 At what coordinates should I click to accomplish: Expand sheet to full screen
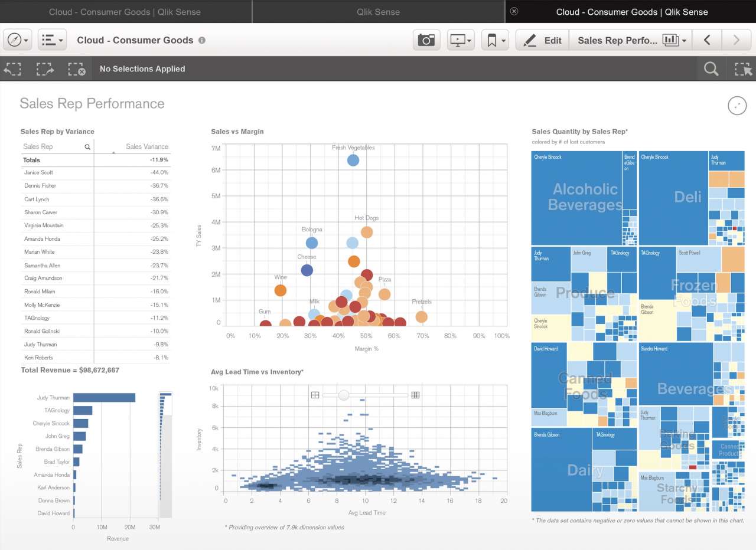click(x=737, y=106)
